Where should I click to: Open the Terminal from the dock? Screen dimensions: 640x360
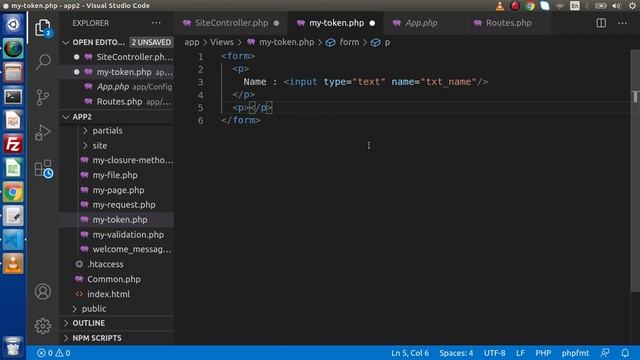(13, 96)
